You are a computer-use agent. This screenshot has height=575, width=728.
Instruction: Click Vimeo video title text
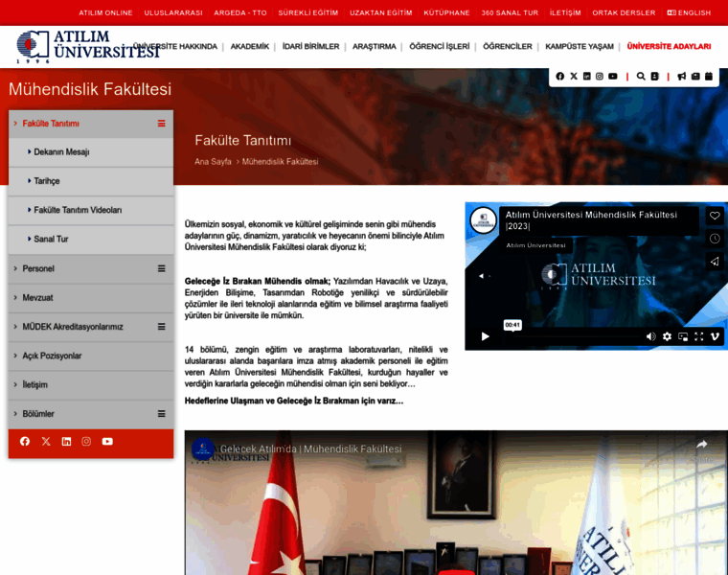(591, 220)
